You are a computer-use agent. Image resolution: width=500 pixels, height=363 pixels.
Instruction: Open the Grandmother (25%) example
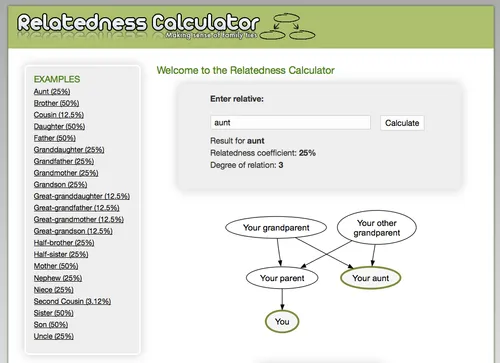pos(66,173)
